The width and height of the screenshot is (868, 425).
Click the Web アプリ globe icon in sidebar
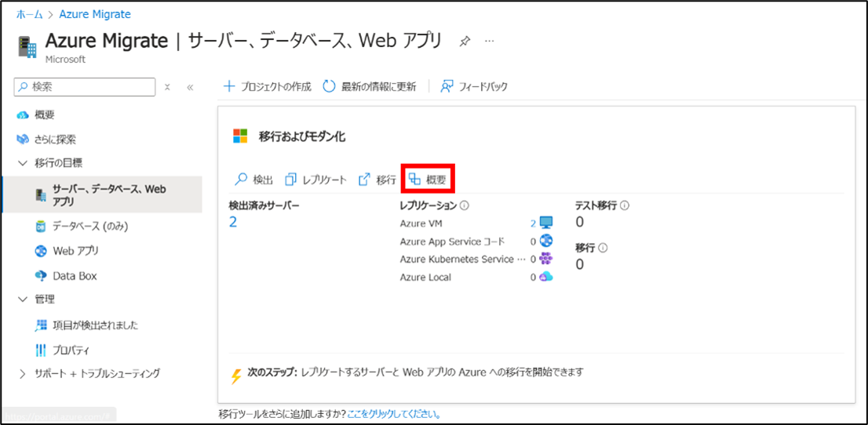pyautogui.click(x=40, y=251)
